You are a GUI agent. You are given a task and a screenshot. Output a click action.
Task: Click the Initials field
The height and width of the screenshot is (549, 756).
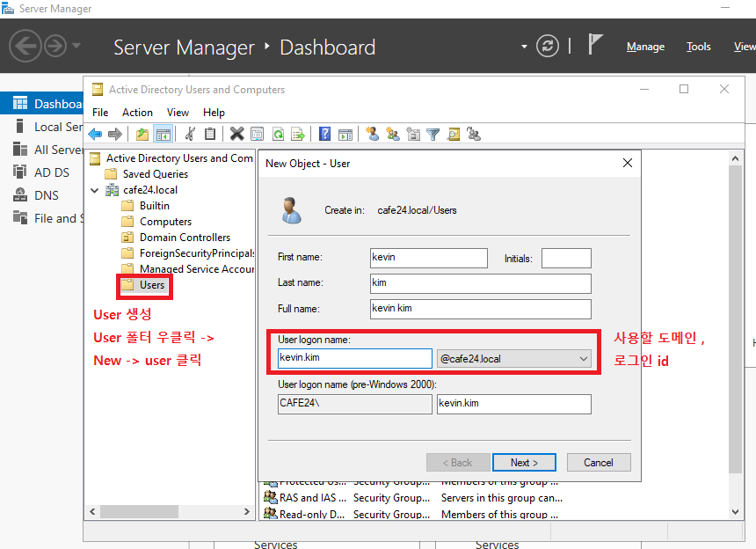coord(566,258)
